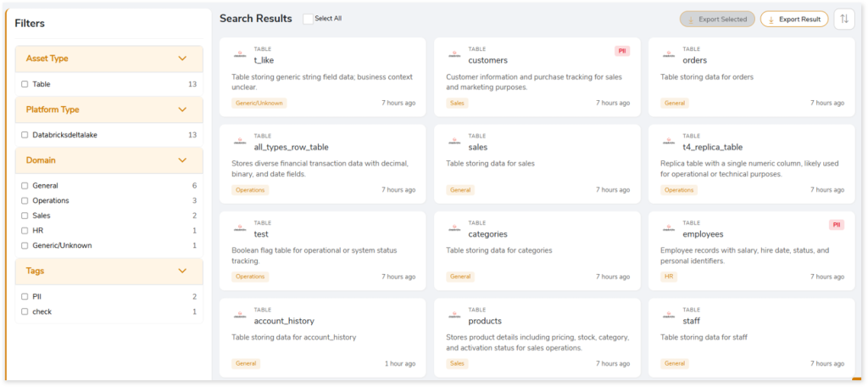Click the Databricks icon on orders card

tap(669, 55)
